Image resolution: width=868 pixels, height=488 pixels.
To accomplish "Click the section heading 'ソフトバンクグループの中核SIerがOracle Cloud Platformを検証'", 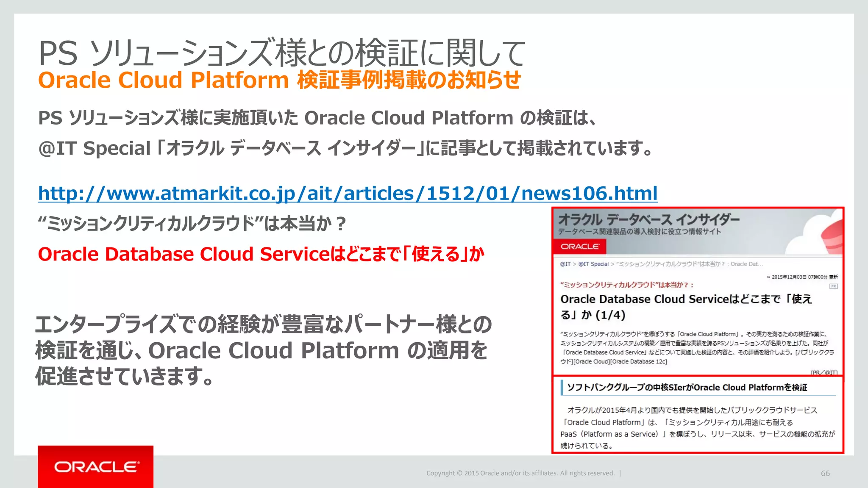I will [x=687, y=387].
